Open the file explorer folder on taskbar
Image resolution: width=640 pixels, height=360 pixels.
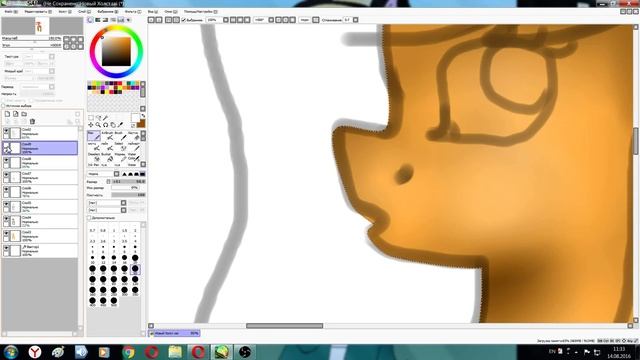point(175,352)
